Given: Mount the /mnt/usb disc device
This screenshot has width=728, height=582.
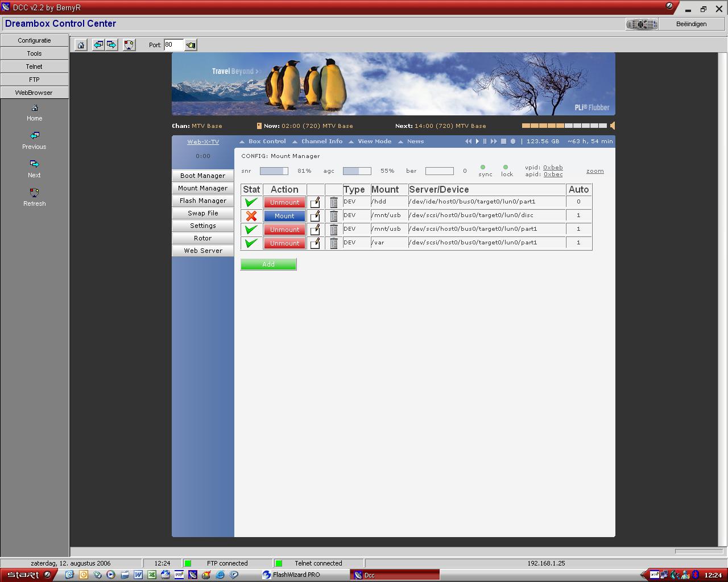Looking at the screenshot, I should tap(284, 216).
